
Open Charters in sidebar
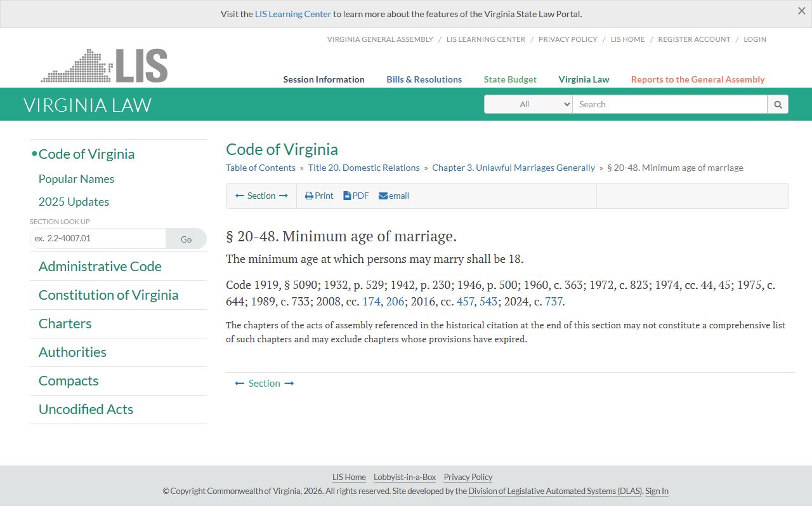coord(65,324)
